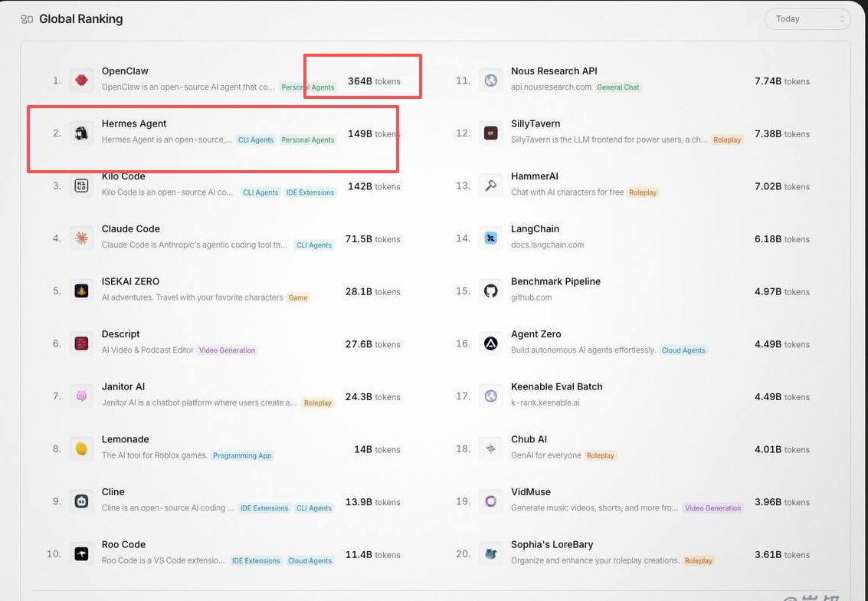The image size is (868, 601).
Task: Click the Claude Code starburst icon
Action: pos(81,238)
